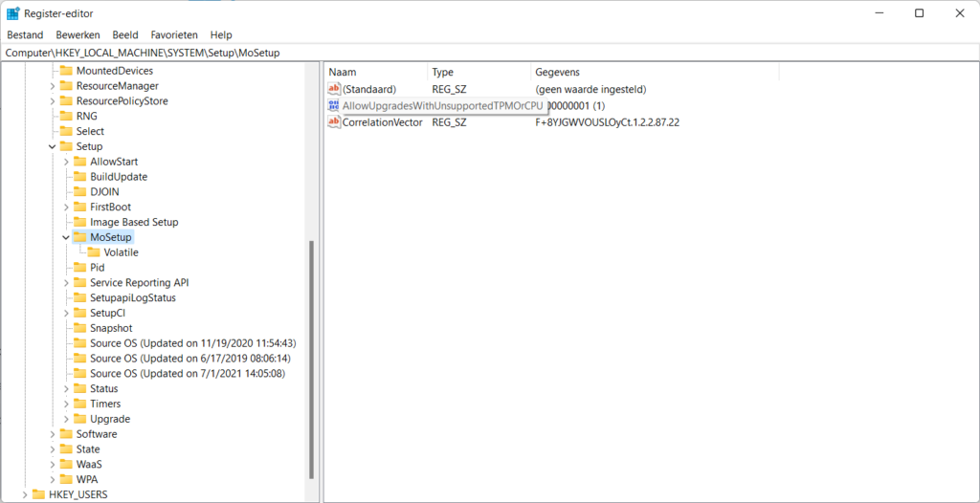
Task: Click the MountedDevices folder icon
Action: point(66,71)
